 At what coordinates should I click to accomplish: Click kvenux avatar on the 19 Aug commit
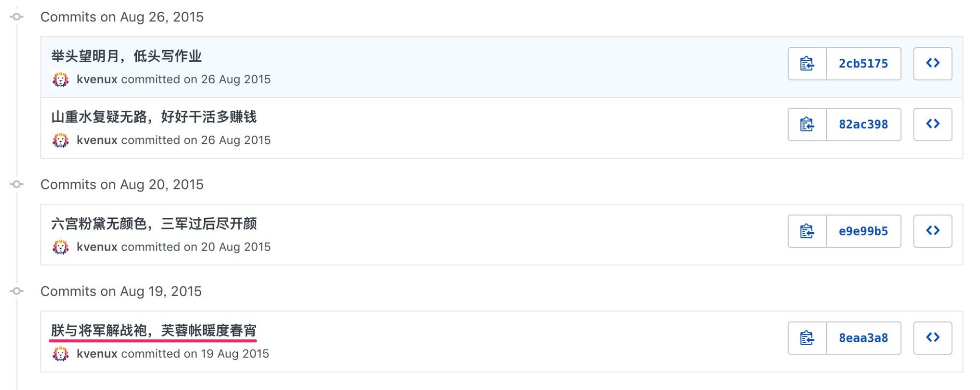click(x=61, y=354)
